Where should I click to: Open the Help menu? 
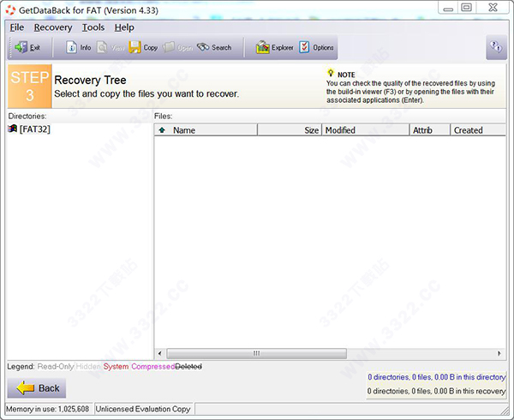pos(124,27)
